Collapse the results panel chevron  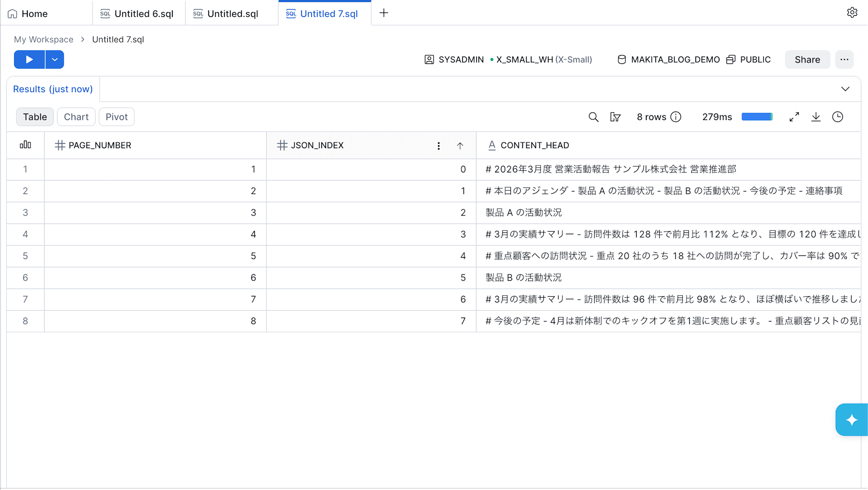pos(845,89)
